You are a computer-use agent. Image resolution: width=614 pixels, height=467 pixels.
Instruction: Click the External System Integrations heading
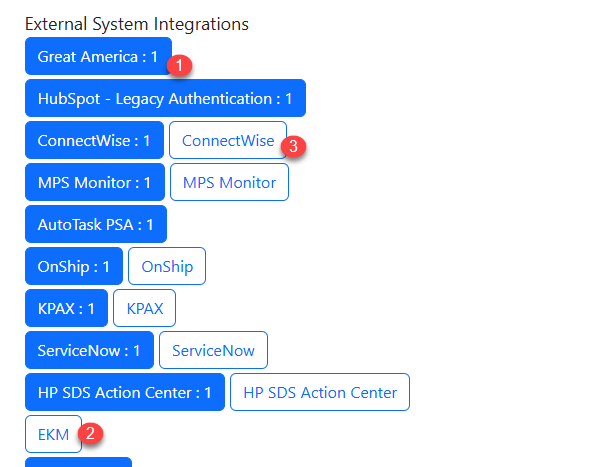137,24
